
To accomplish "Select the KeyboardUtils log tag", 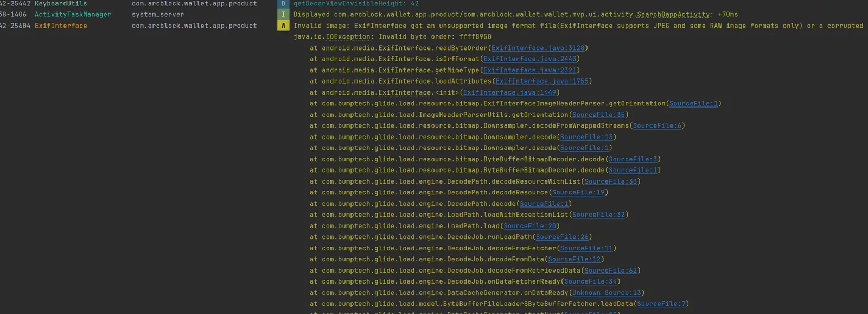I will click(x=61, y=3).
